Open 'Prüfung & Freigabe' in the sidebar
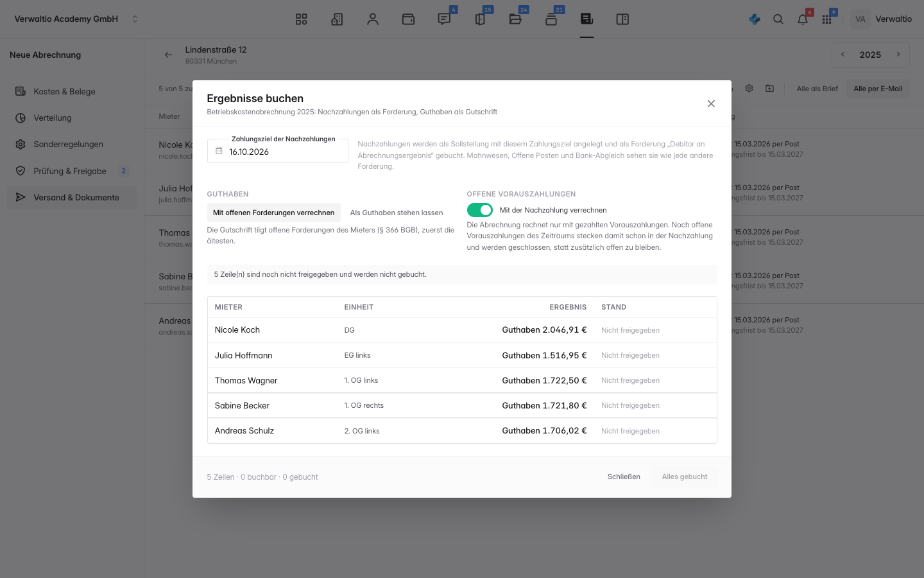The image size is (924, 578). (72, 171)
